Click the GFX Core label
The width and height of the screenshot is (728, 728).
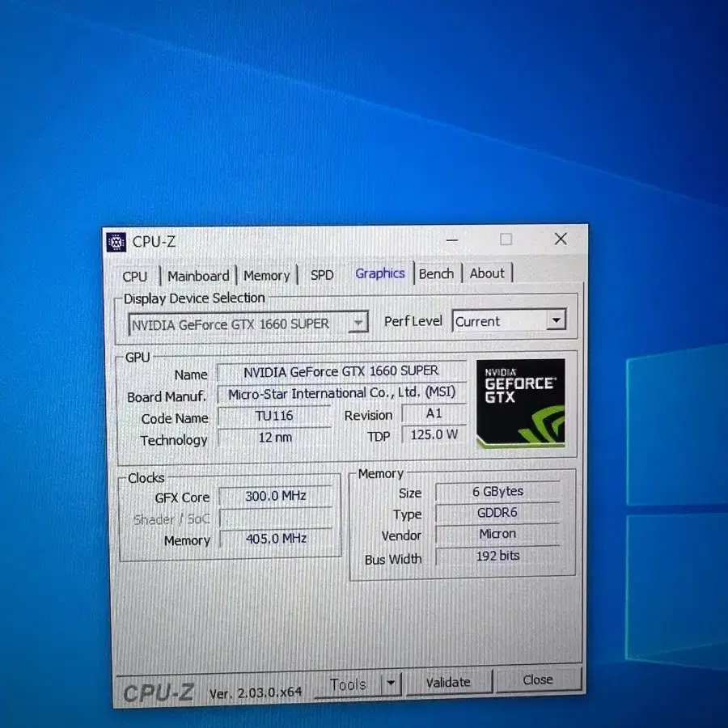(183, 497)
